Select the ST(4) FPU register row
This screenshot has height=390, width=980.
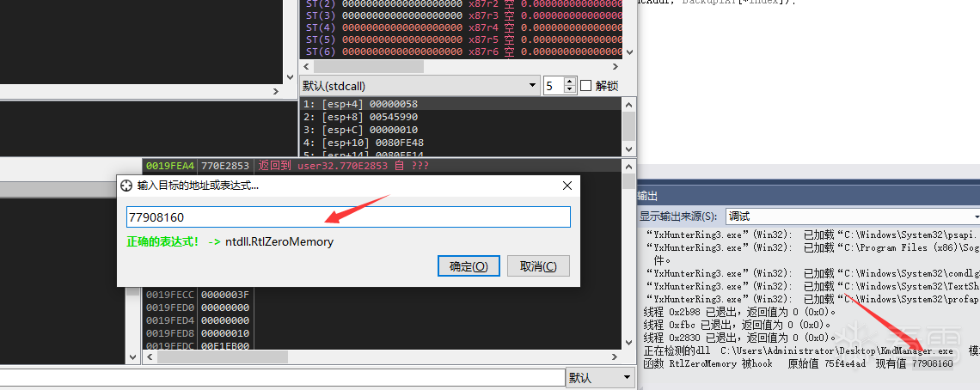[462, 27]
